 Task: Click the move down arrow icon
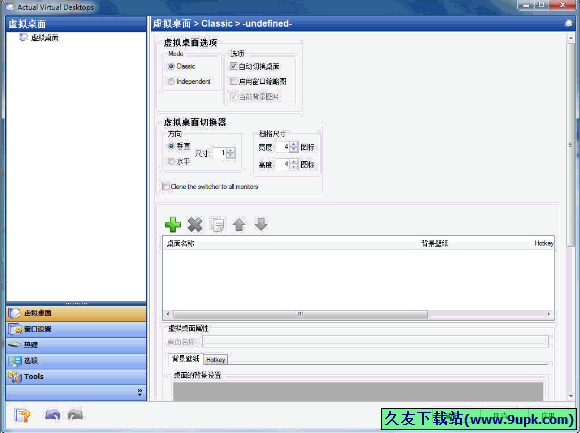coord(261,224)
